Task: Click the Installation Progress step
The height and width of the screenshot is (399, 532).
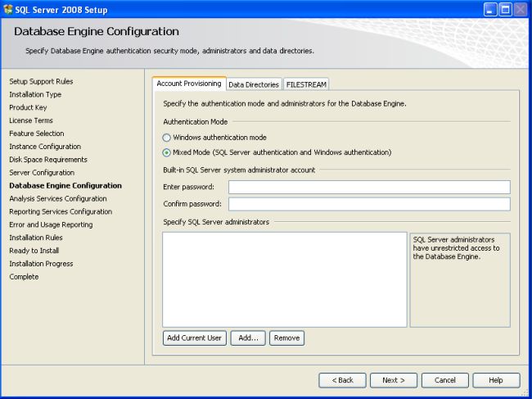Action: 41,264
